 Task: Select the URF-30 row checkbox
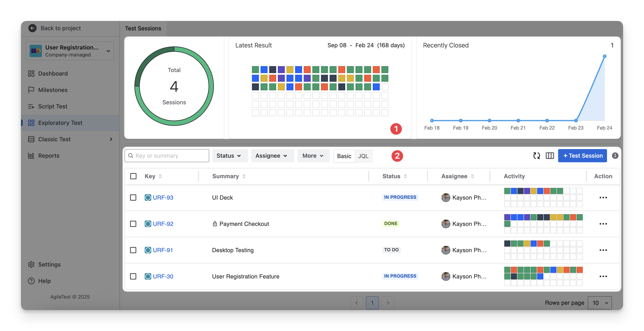(x=133, y=276)
